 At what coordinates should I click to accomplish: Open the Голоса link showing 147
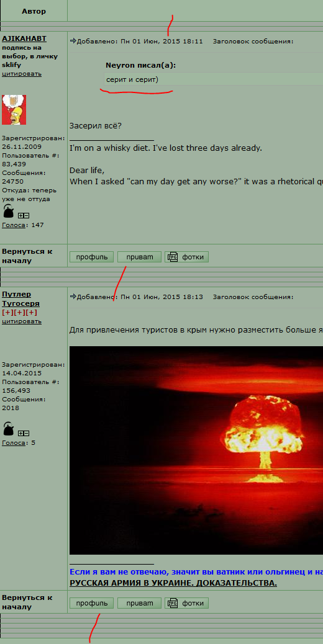click(x=13, y=225)
